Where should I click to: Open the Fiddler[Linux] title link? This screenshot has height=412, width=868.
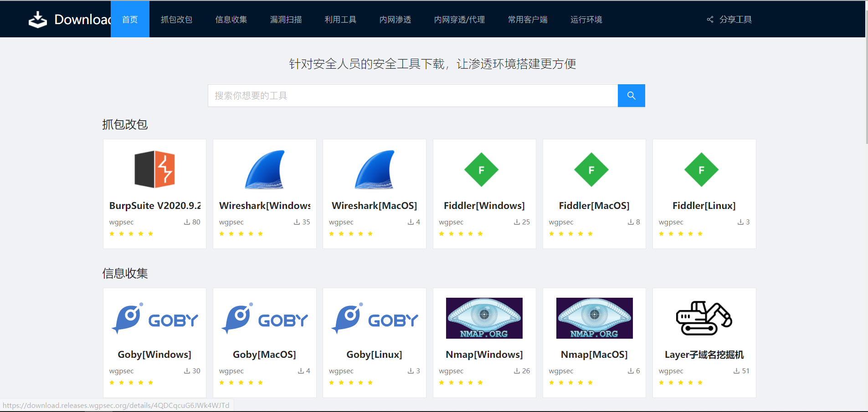704,206
